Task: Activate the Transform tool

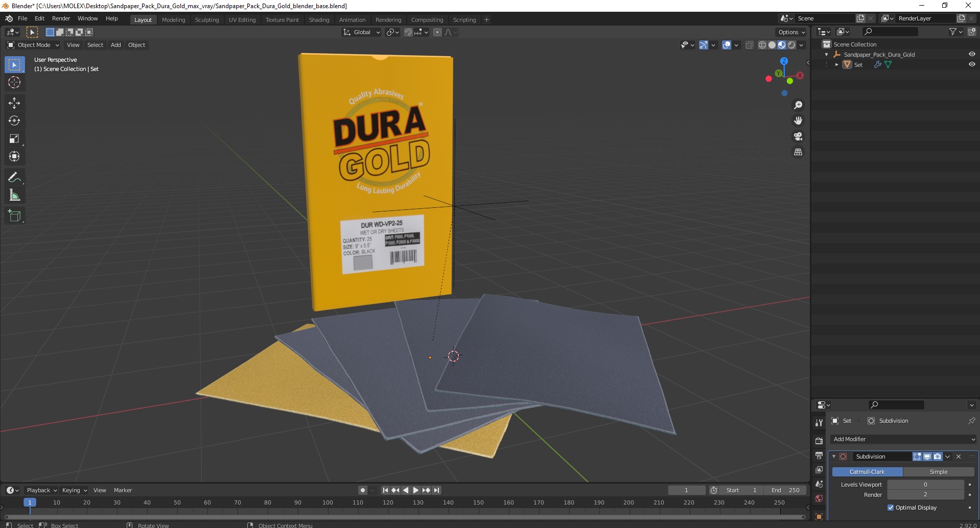Action: [x=14, y=157]
